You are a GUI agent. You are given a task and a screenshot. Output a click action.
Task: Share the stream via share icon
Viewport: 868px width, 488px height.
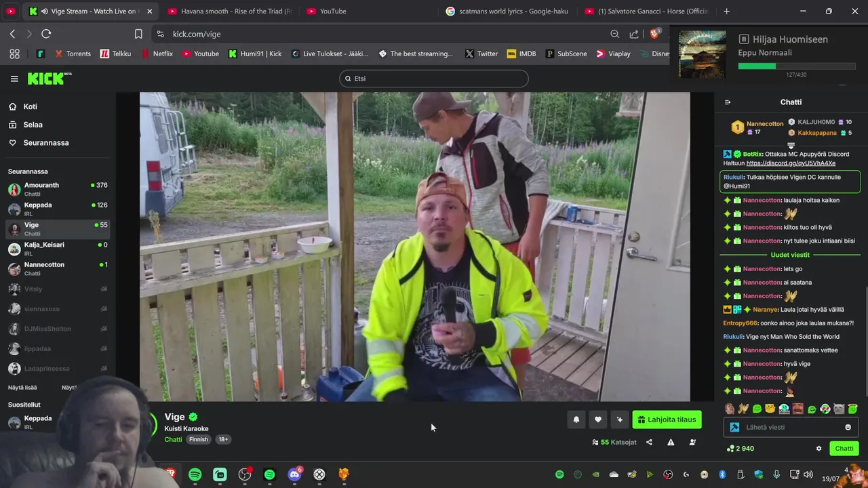click(649, 442)
